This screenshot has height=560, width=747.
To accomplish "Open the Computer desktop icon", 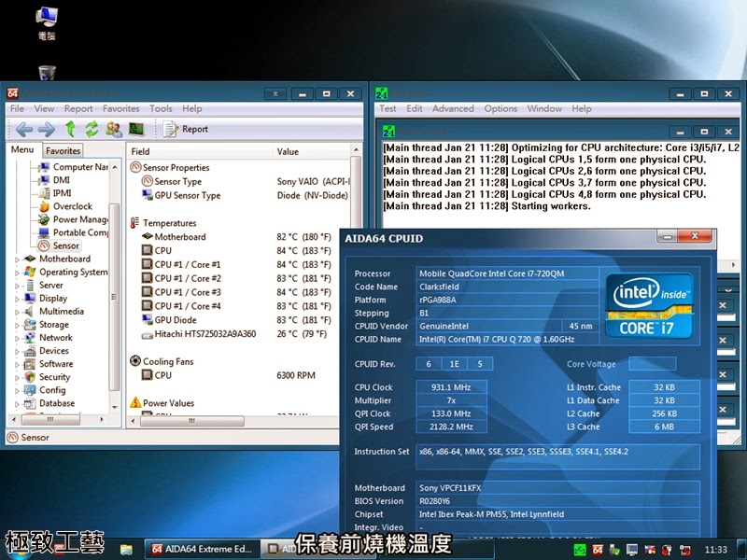I will (47, 22).
